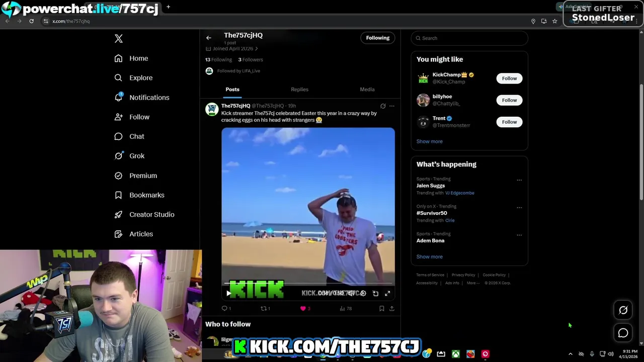Open Xbox app in taskbar
This screenshot has height=362, width=644.
point(455,354)
